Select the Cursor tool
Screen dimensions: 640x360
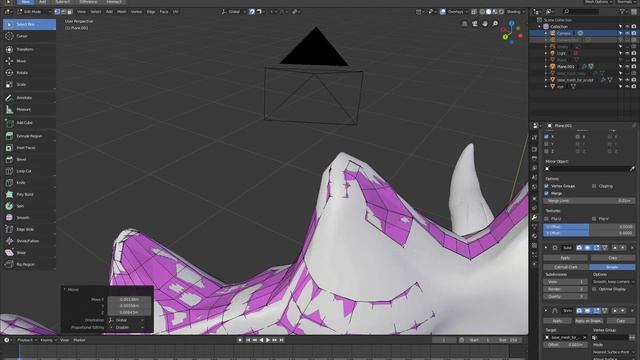coord(29,36)
